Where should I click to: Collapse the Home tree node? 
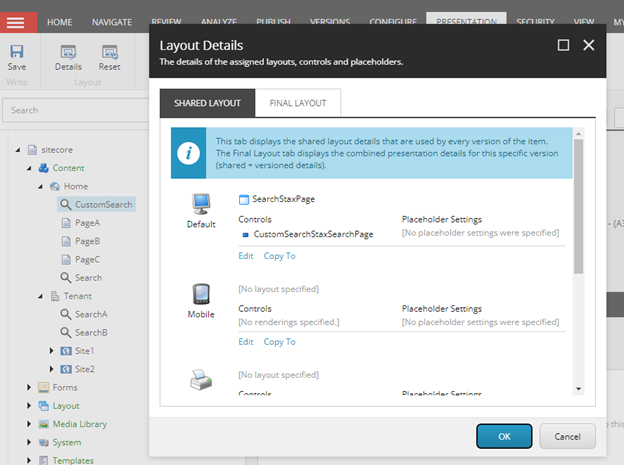[x=40, y=187]
